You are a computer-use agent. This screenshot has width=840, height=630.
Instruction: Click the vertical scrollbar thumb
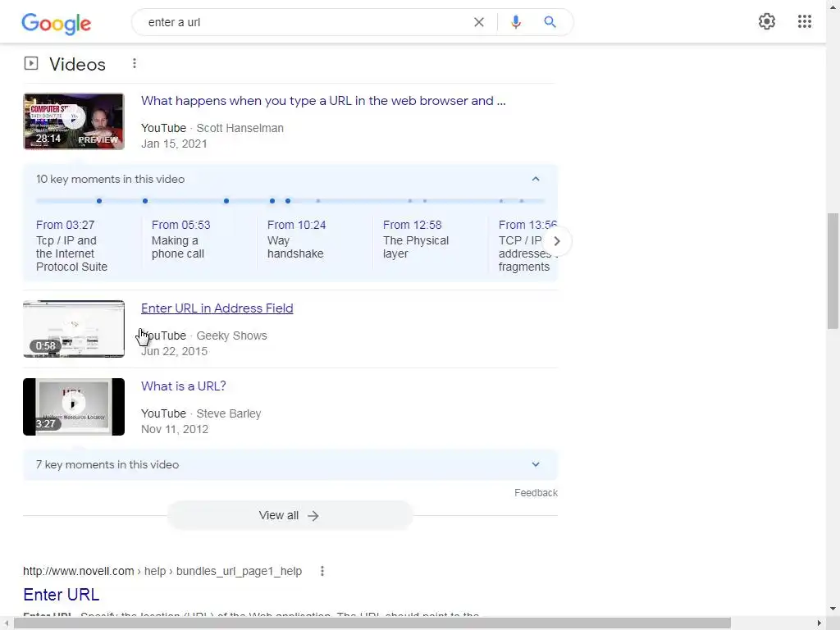click(833, 271)
